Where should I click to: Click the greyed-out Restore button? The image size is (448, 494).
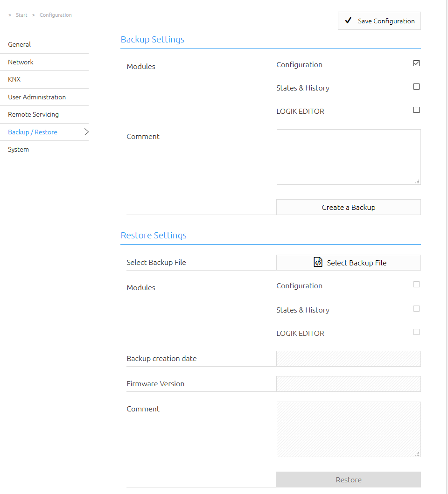[x=349, y=480]
